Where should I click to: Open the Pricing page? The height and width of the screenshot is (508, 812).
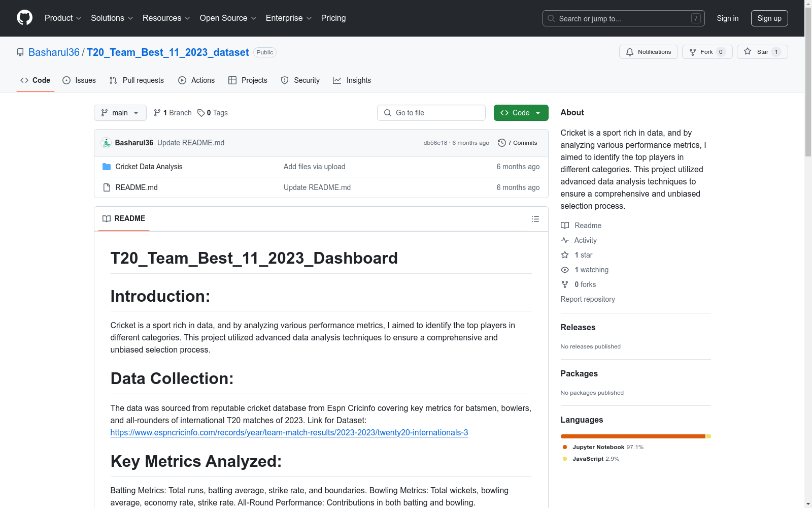pos(333,18)
